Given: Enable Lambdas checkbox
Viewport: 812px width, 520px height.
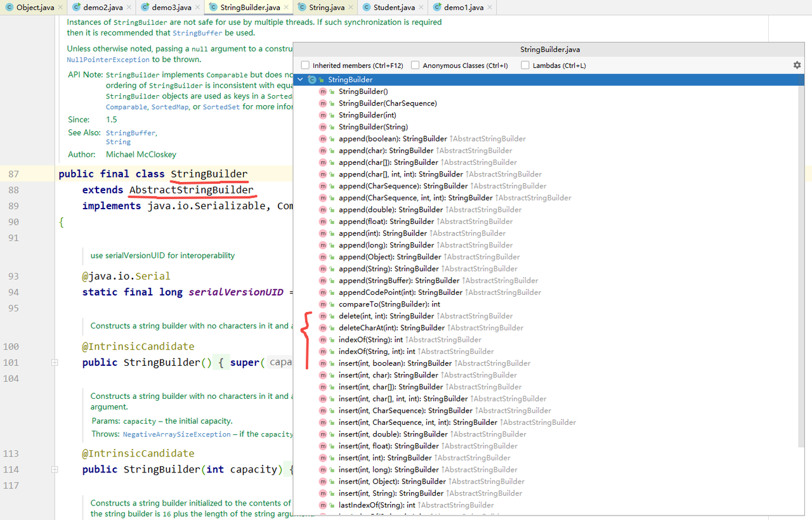Looking at the screenshot, I should tap(525, 65).
